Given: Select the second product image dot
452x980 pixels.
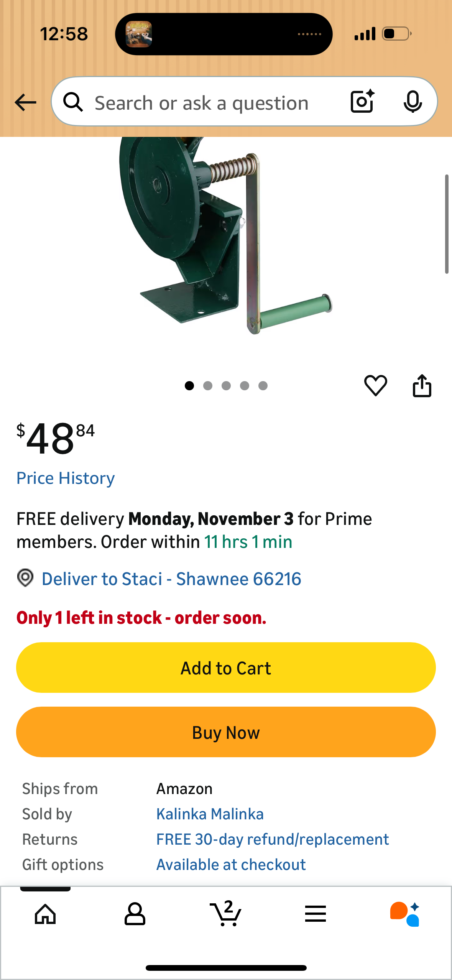Looking at the screenshot, I should point(208,386).
